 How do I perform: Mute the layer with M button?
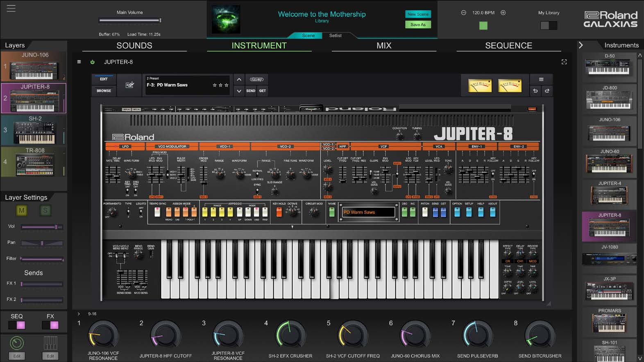(x=21, y=210)
